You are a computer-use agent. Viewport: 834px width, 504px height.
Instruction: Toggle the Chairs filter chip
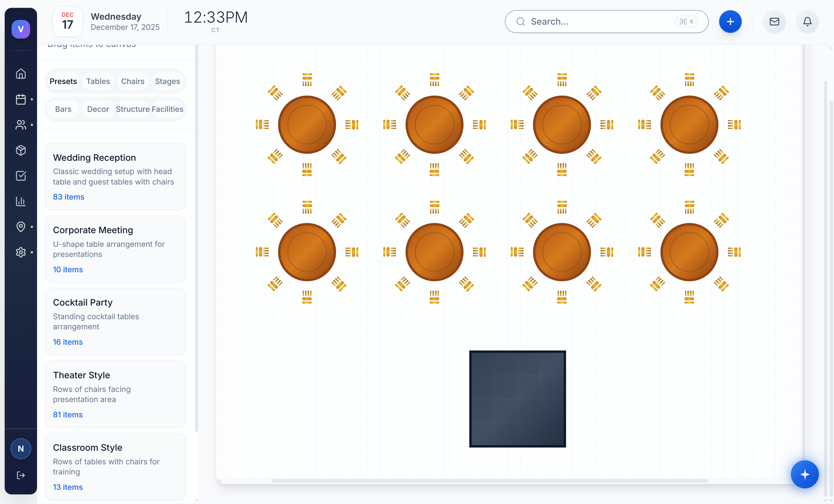pyautogui.click(x=133, y=81)
